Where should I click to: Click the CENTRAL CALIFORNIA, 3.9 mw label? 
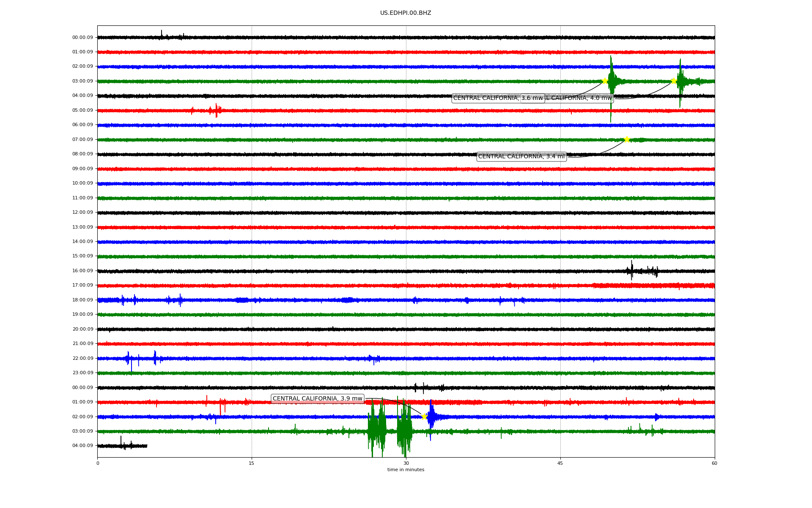pos(317,399)
